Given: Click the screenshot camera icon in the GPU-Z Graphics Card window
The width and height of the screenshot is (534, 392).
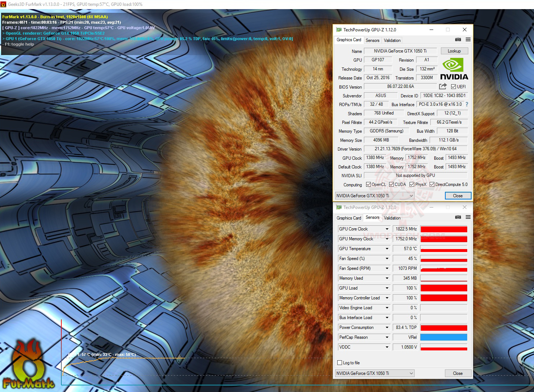Looking at the screenshot, I should pyautogui.click(x=458, y=40).
